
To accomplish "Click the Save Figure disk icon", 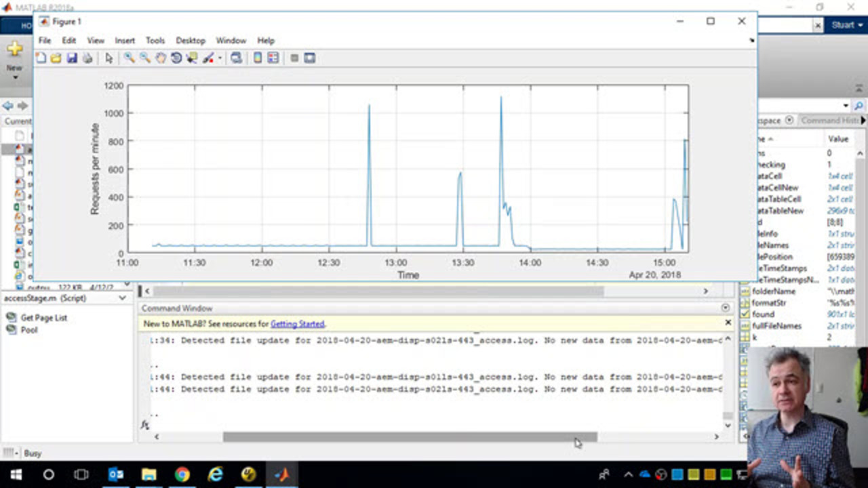I will pyautogui.click(x=72, y=58).
